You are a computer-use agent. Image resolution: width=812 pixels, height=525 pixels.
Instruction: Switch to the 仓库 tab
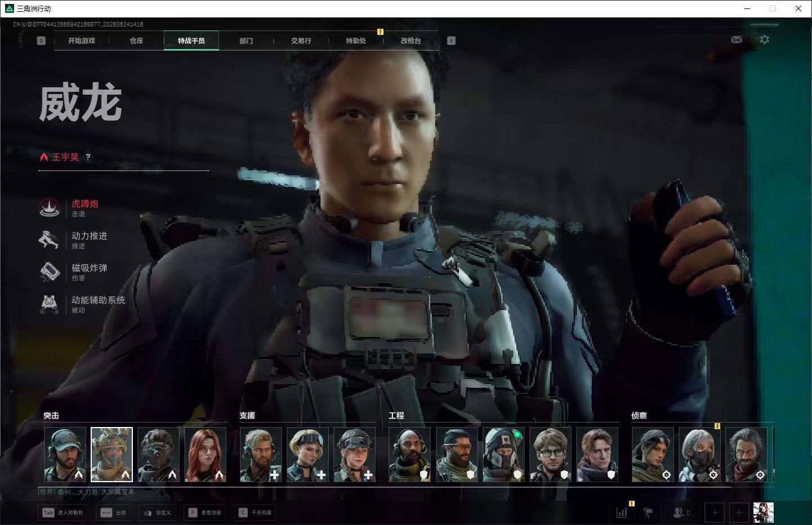coord(136,41)
